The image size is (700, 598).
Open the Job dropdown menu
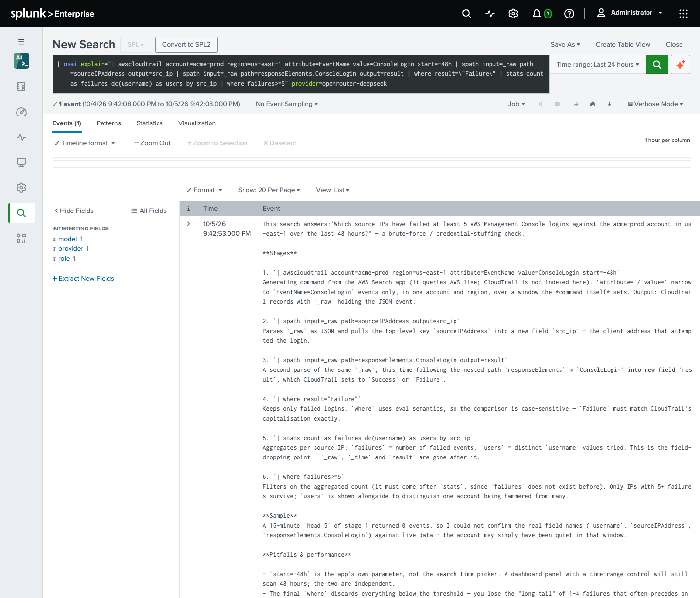tap(516, 104)
